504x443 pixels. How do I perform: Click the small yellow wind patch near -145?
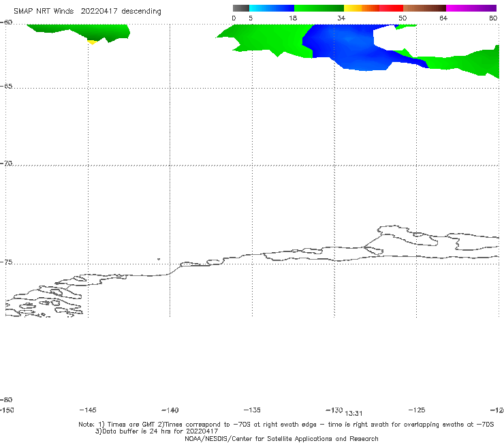tap(92, 42)
